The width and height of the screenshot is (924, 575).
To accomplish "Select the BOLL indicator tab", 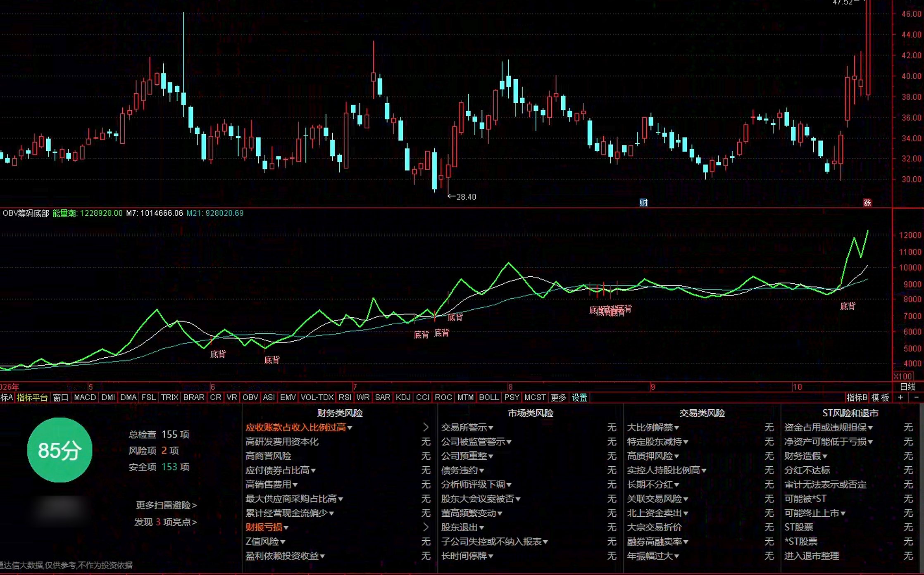I will (x=489, y=397).
